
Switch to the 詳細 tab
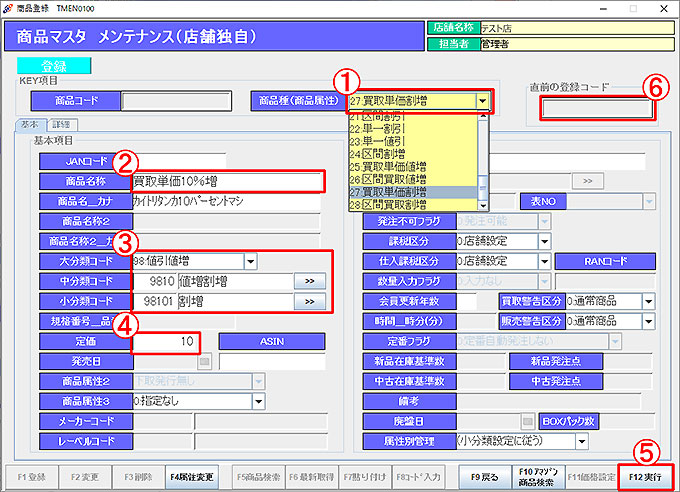(61, 125)
